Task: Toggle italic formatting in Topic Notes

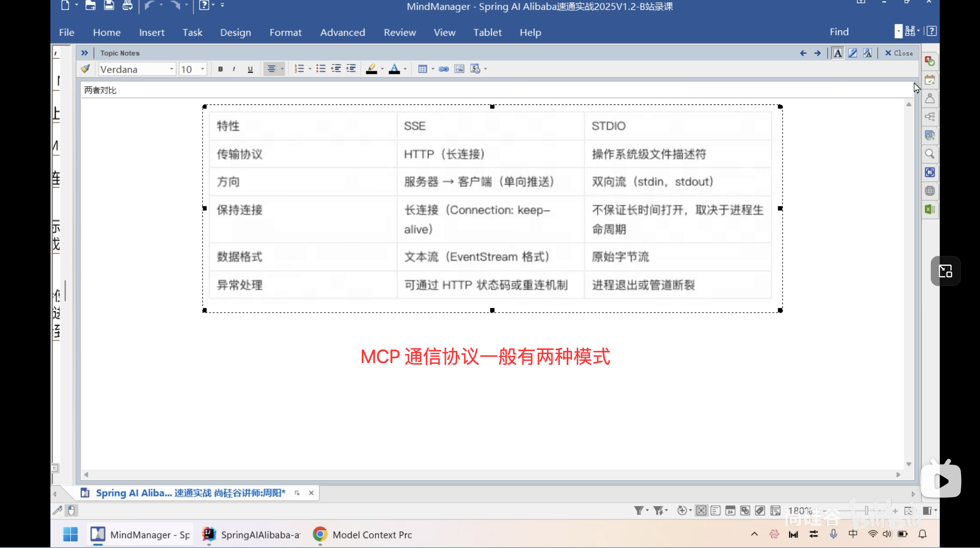Action: point(234,69)
